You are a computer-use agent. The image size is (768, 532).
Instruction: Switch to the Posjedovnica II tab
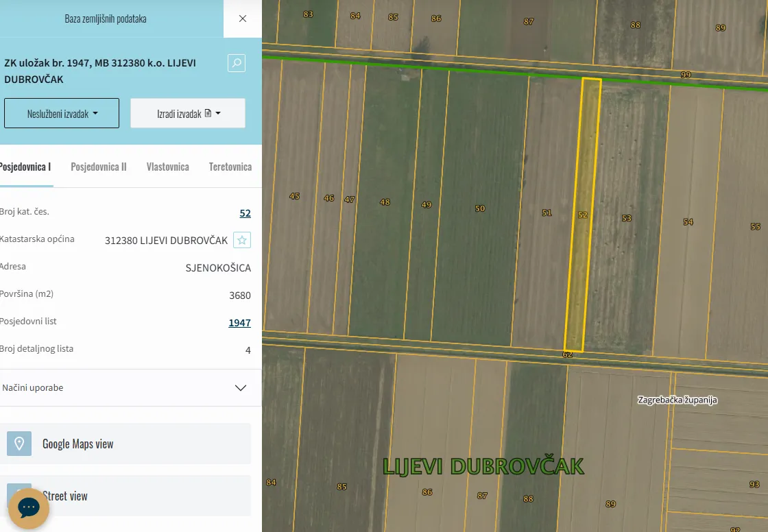tap(99, 167)
